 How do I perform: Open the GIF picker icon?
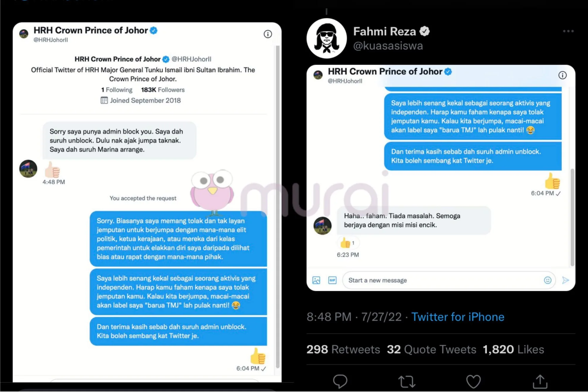click(332, 280)
